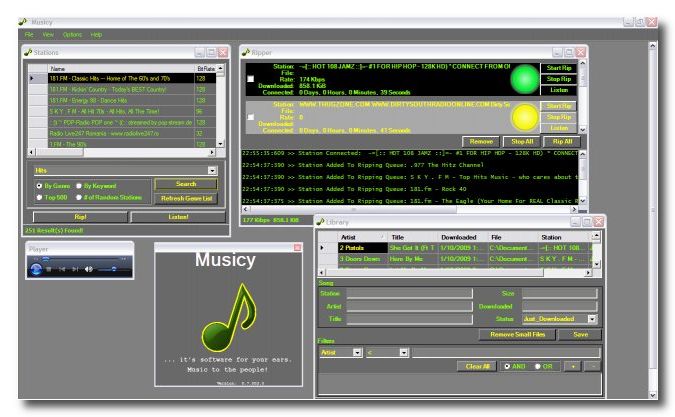675x417 pixels.
Task: Select the # of Random Stations option
Action: coord(79,197)
